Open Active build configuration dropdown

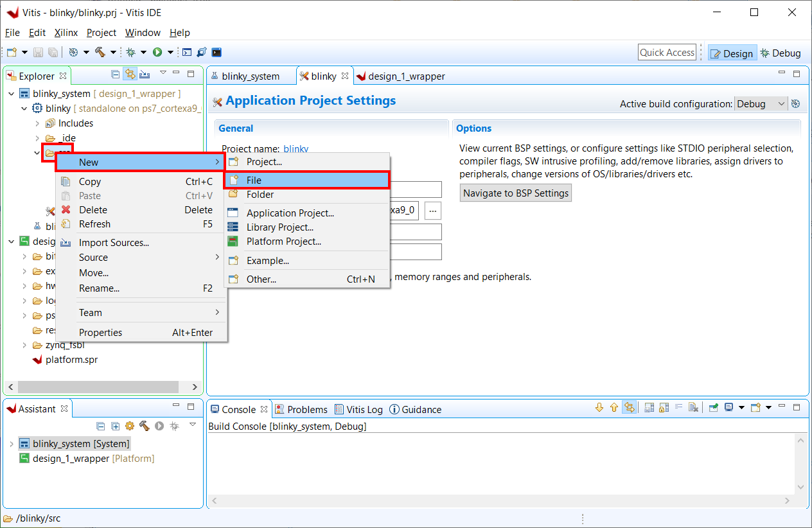point(761,103)
